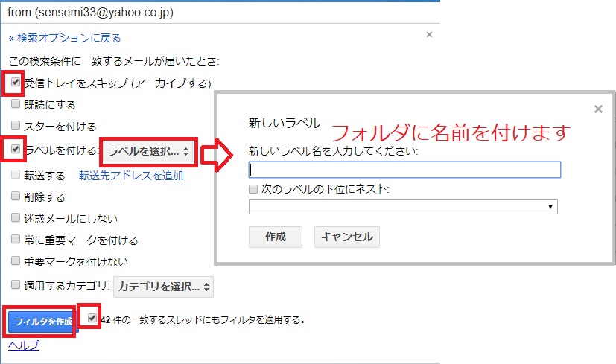Image resolution: width=616 pixels, height=364 pixels.
Task: Check 重要マークを付けない option
Action: click(16, 261)
